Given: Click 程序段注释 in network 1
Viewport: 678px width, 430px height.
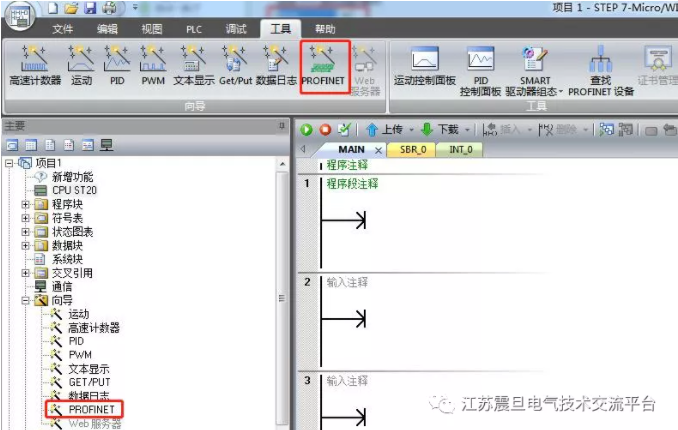Looking at the screenshot, I should tap(352, 183).
